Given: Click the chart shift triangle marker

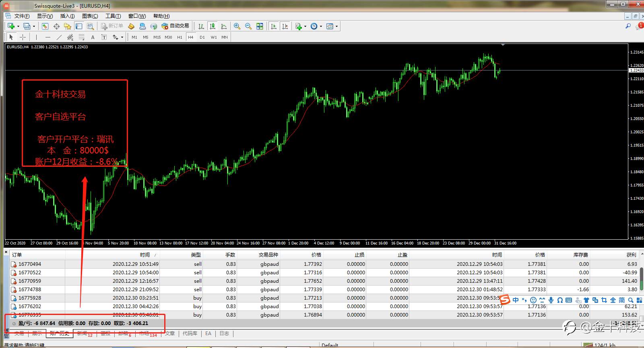Looking at the screenshot, I should point(503,45).
